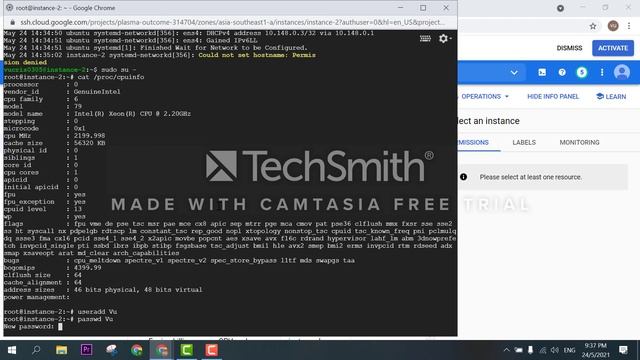
Task: Open Windows taskbar search
Action: (36, 350)
